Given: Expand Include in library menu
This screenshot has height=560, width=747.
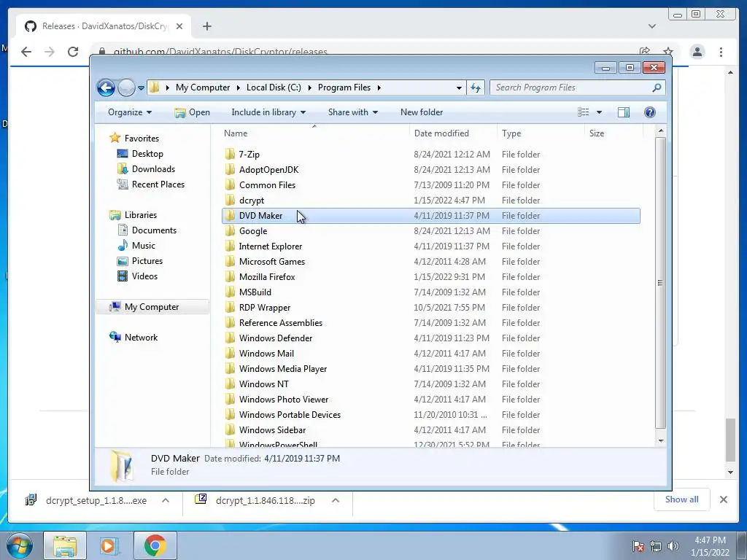Looking at the screenshot, I should coord(268,112).
